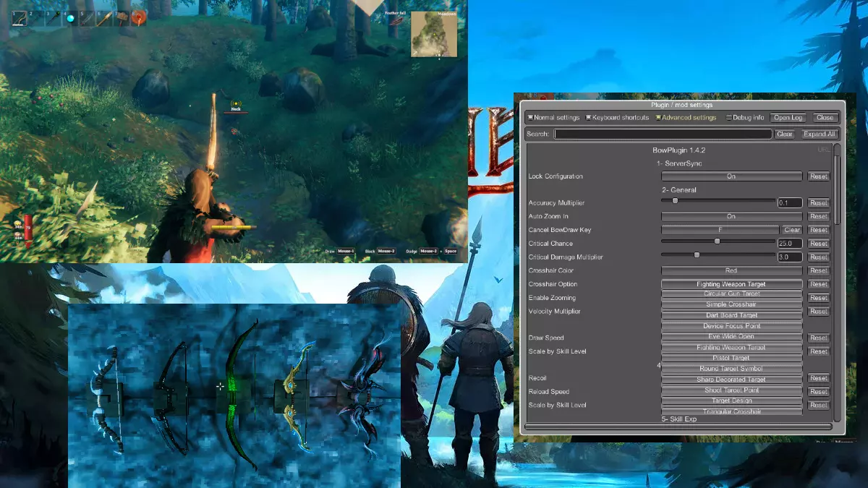Choose Simple Crosshair option
Screen dimensions: 868x488
click(731, 304)
